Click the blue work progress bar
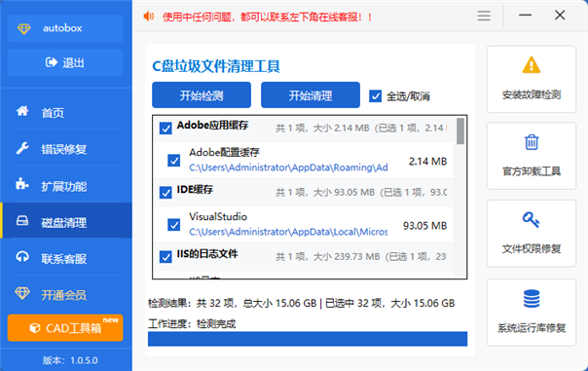The height and width of the screenshot is (371, 588). (308, 339)
